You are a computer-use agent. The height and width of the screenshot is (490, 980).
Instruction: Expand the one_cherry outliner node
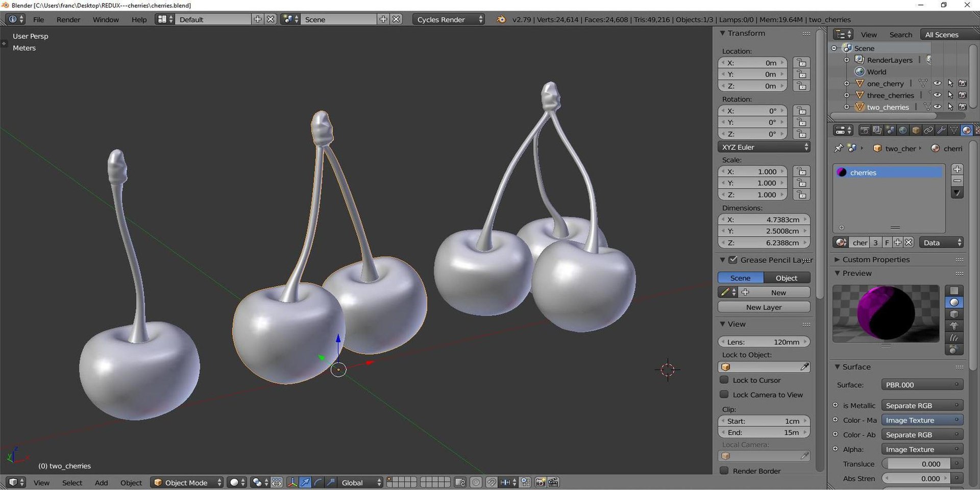pyautogui.click(x=847, y=84)
